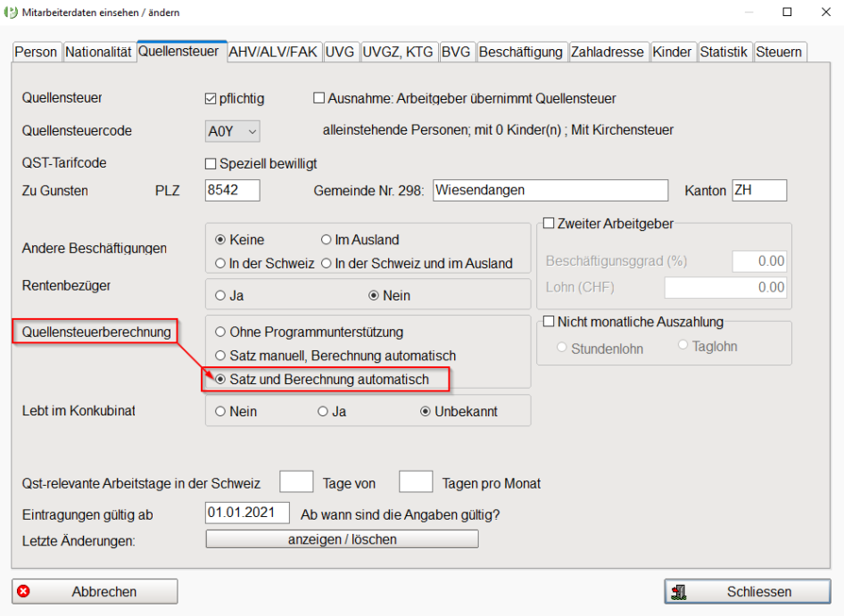Select Keine for Andere Beschäftigungen
844x616 pixels.
pyautogui.click(x=220, y=240)
